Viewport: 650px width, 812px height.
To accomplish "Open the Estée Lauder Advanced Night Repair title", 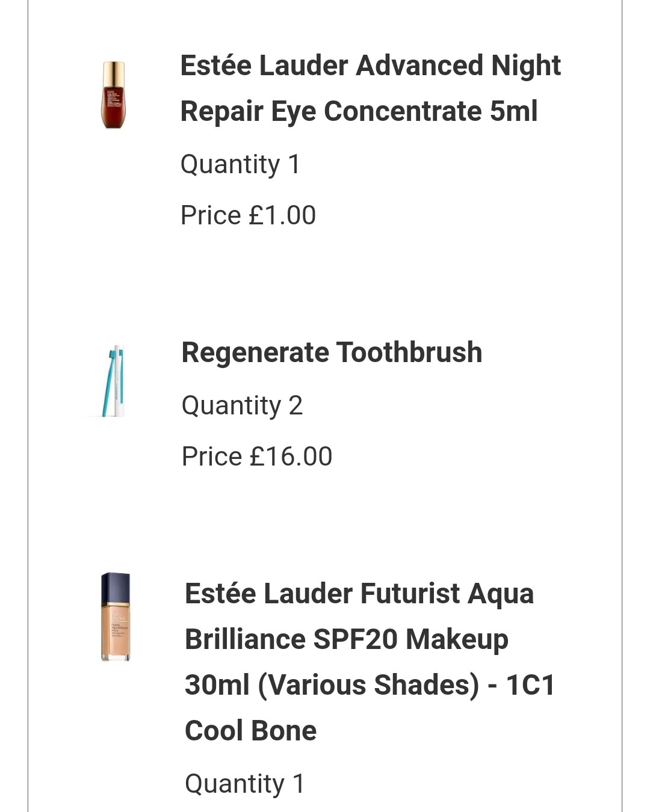I will [370, 88].
